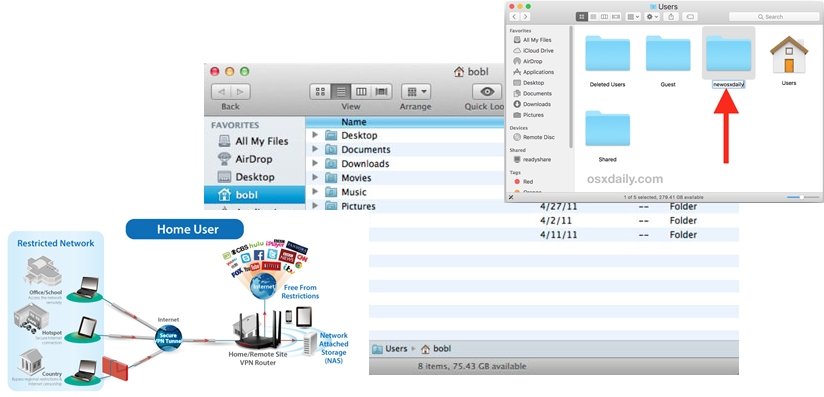This screenshot has width=824, height=397.
Task: Open the Share button in Users toolbar
Action: pos(671,17)
